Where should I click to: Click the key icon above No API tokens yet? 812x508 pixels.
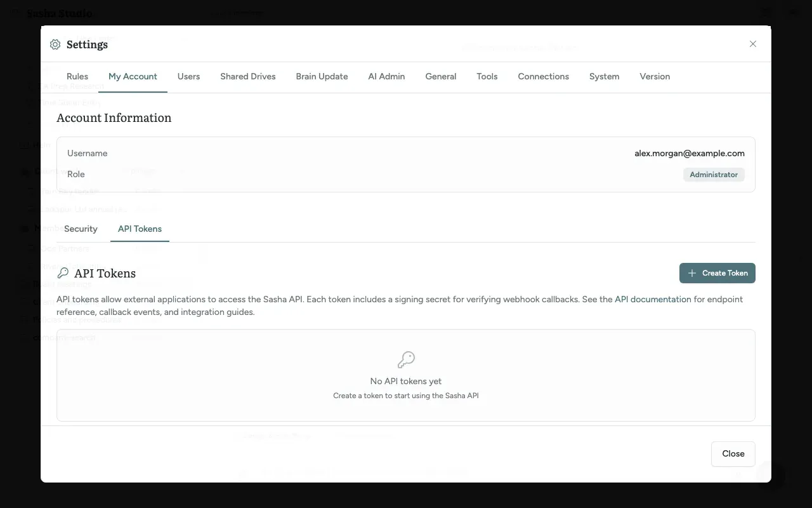tap(406, 360)
